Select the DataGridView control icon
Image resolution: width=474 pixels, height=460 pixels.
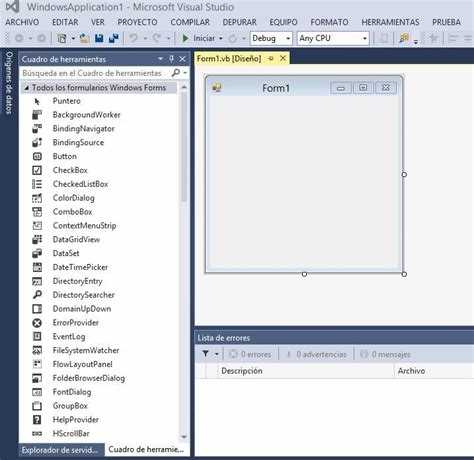37,239
